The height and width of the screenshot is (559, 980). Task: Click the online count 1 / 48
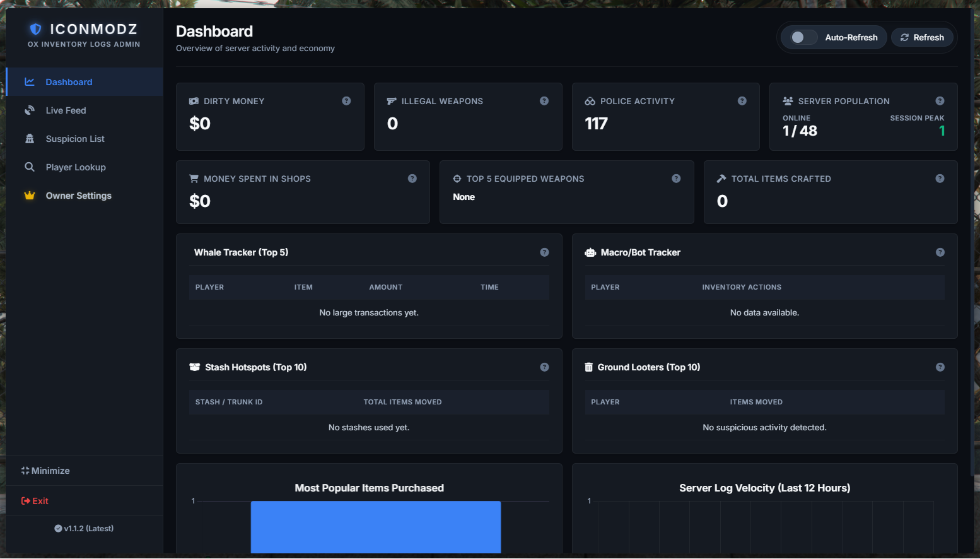pyautogui.click(x=800, y=131)
